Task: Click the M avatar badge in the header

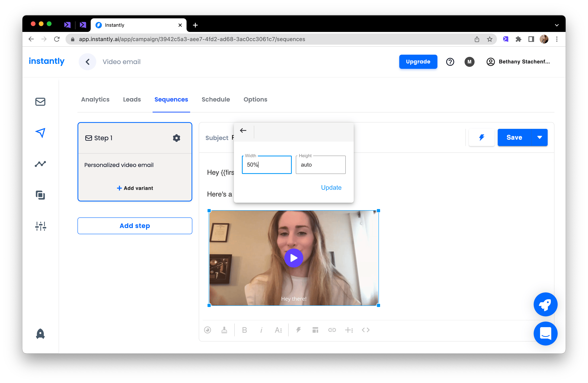Action: coord(469,62)
